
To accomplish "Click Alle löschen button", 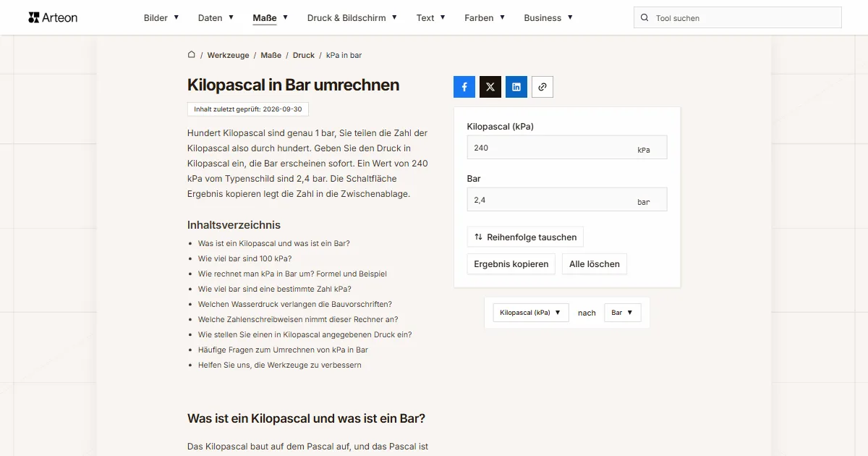I will pos(595,264).
